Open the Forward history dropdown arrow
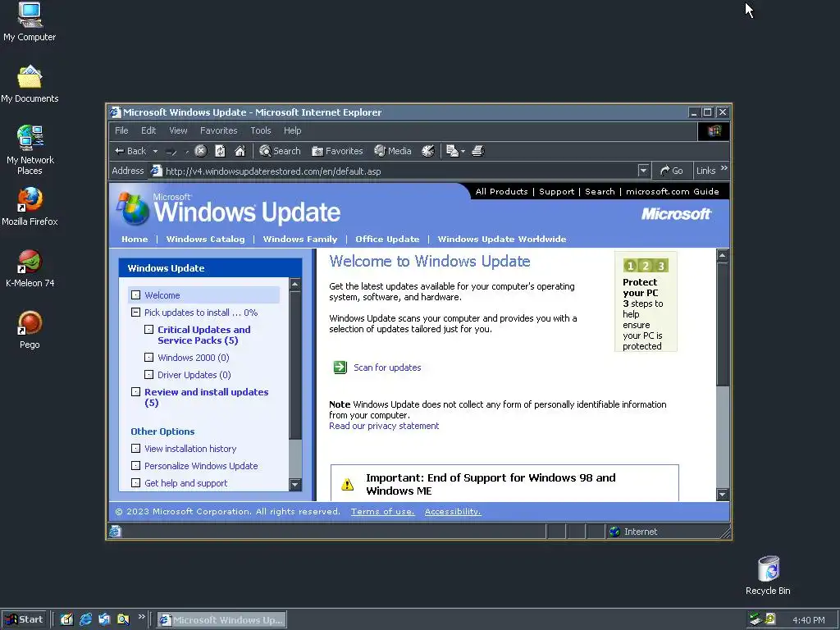The height and width of the screenshot is (630, 840). [186, 152]
